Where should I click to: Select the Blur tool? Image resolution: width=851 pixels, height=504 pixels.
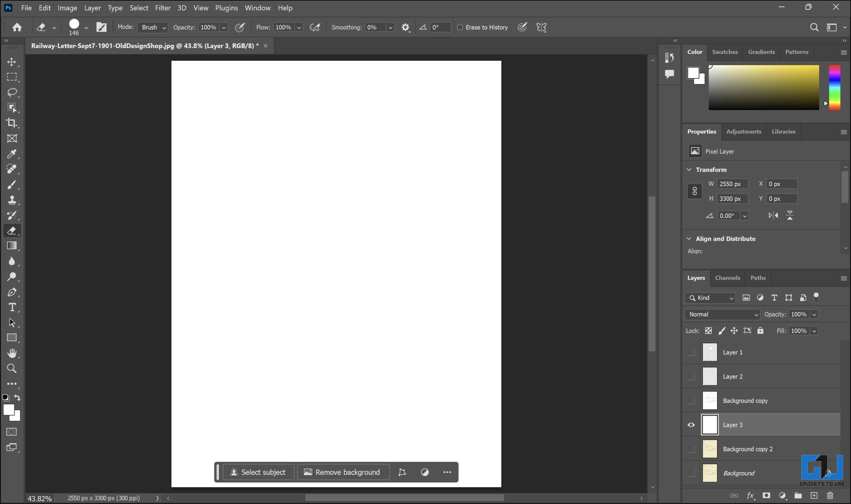[x=12, y=261]
